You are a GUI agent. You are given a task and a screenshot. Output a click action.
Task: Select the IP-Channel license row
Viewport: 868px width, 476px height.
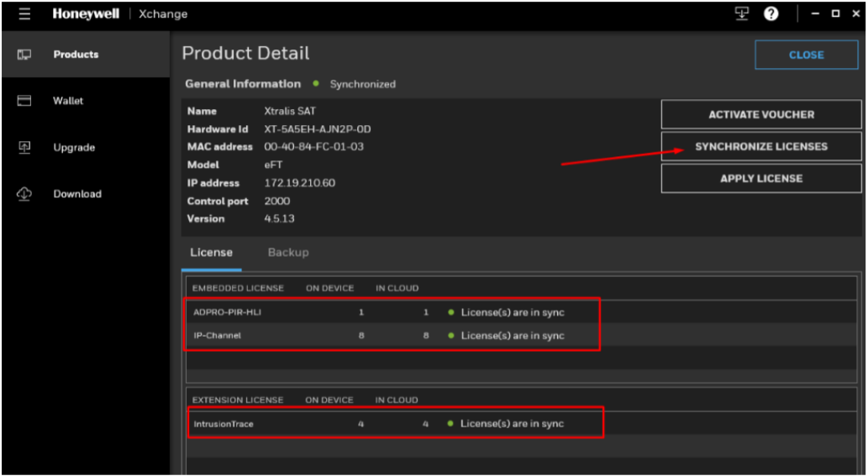point(521,336)
